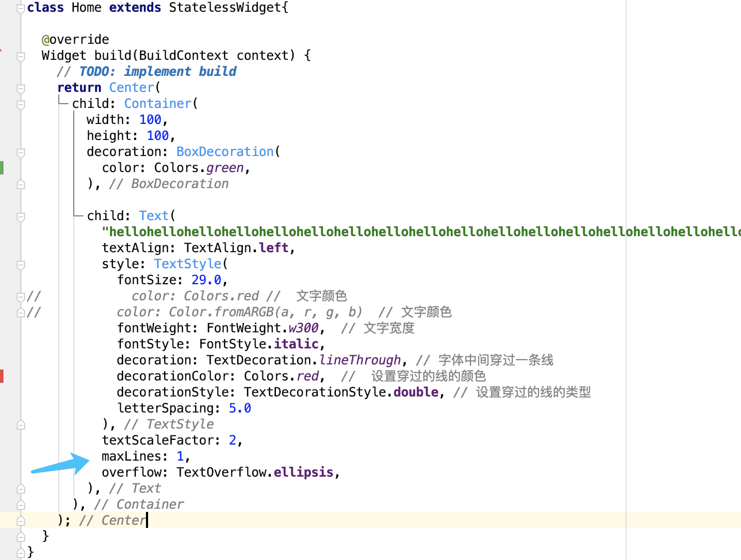Click the BoxDecoration constructor name

[225, 152]
